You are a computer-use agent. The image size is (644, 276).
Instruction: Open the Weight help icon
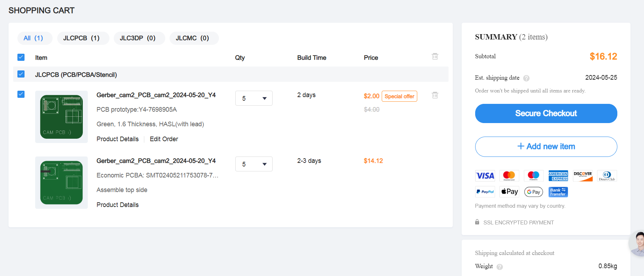pyautogui.click(x=500, y=267)
